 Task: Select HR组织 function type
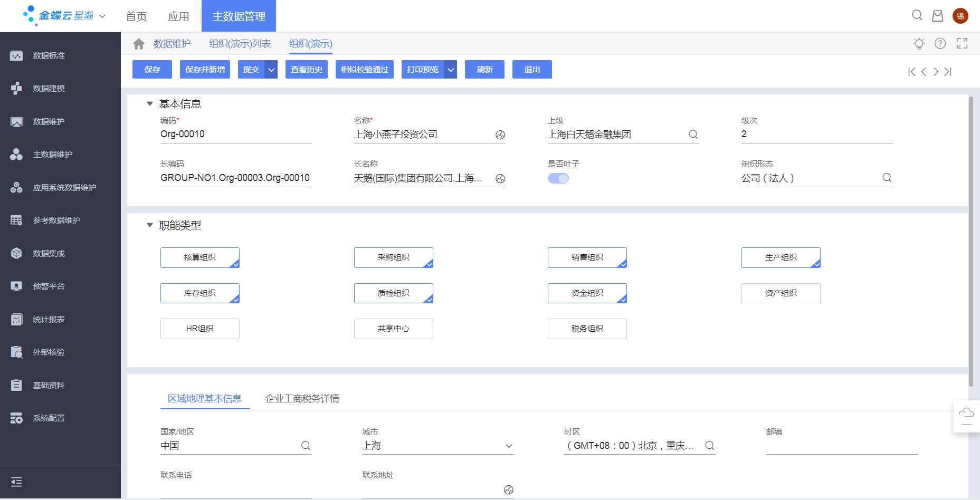click(200, 329)
